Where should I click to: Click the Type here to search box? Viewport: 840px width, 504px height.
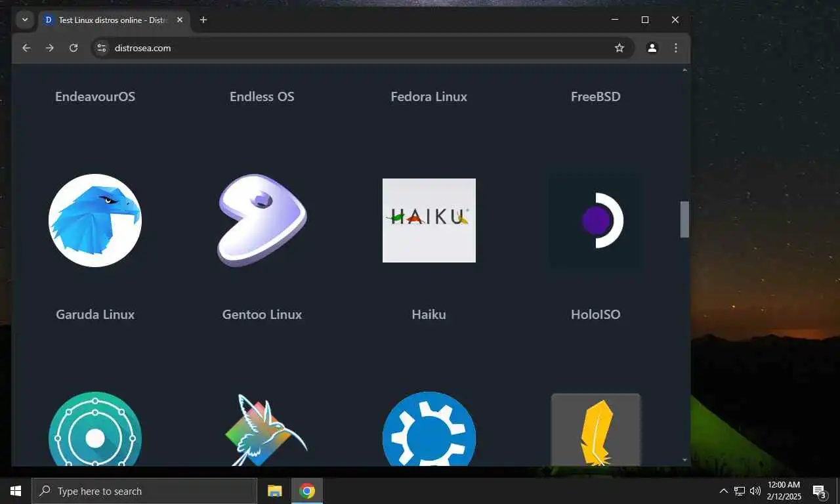tap(144, 491)
